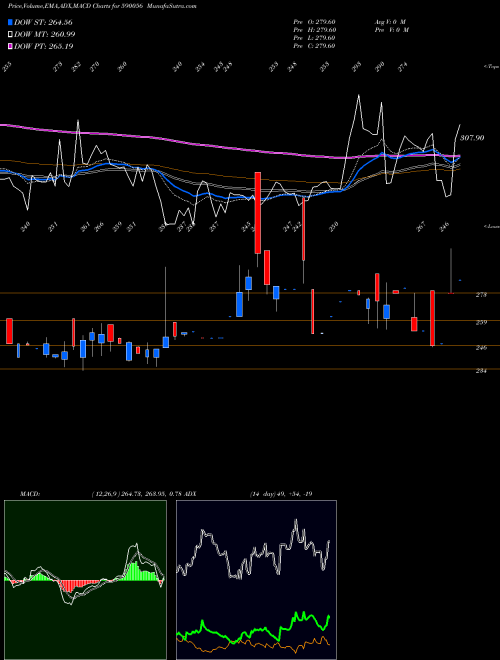
Task: Click the blue DOW ST legend swatch
Action: click(x=10, y=22)
